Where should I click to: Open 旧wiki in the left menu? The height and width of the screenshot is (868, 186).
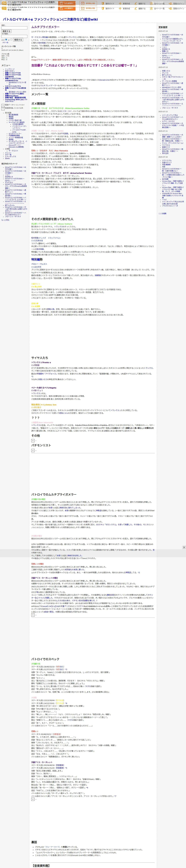[x=7, y=158]
